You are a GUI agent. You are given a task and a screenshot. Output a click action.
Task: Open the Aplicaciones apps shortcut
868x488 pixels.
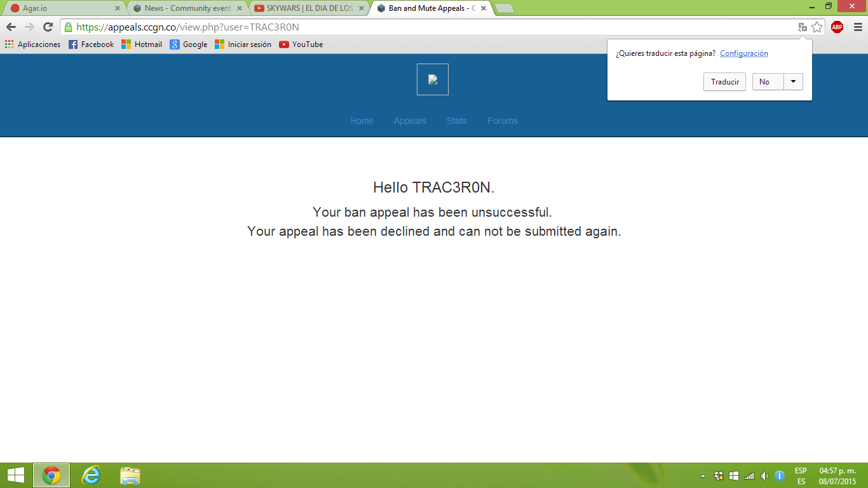(x=32, y=44)
